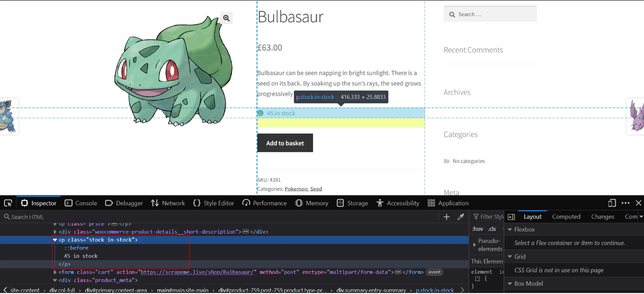
Task: Toggle the three-pane inspector sidebar icon
Action: tap(511, 217)
